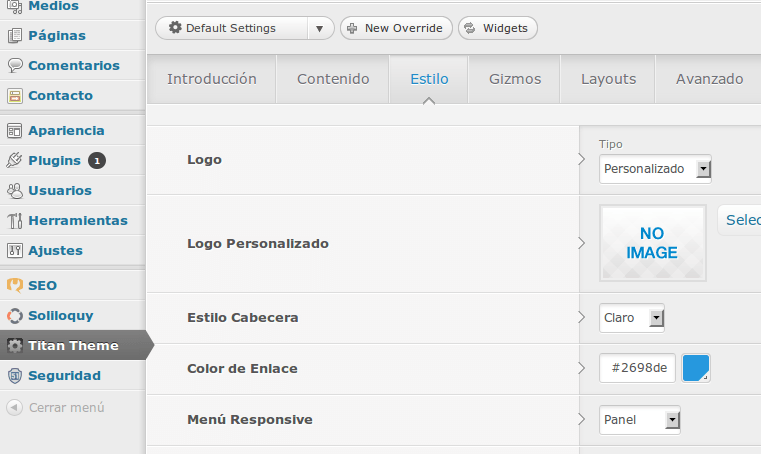Click the Herramientas tools icon
Viewport: 761px width, 454px height.
click(15, 220)
